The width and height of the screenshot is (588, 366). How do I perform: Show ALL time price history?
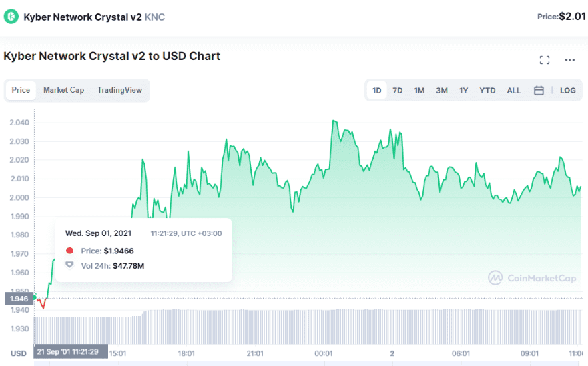tap(514, 91)
